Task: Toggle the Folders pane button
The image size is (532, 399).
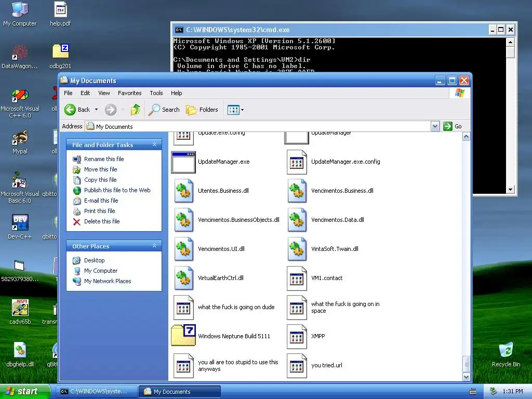Action: (x=202, y=110)
